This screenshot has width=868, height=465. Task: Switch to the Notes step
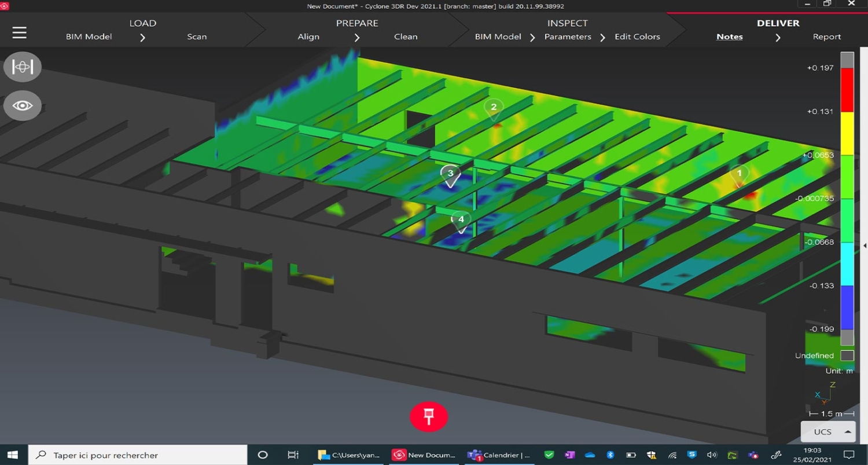(729, 36)
